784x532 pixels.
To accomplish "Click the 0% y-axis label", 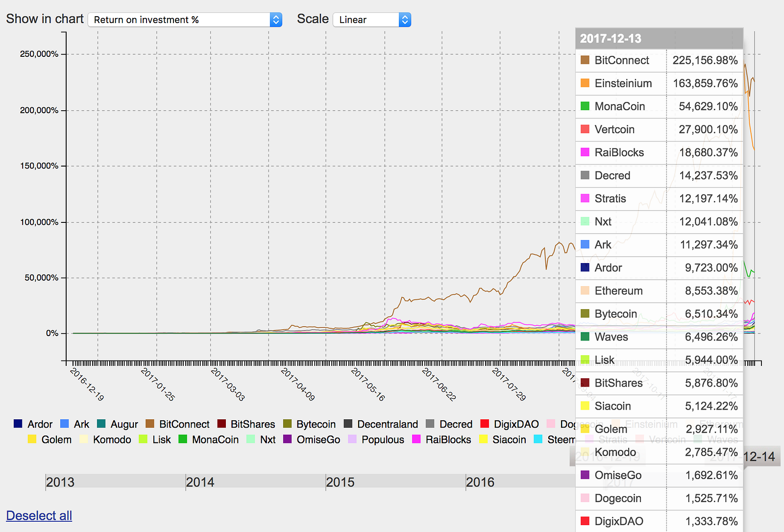I will coord(52,333).
